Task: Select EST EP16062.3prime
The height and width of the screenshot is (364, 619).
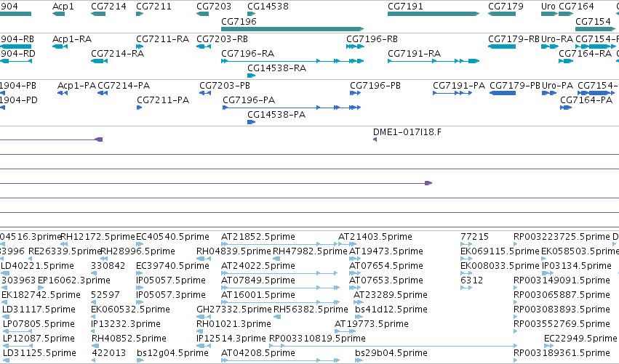Action: pos(73,280)
